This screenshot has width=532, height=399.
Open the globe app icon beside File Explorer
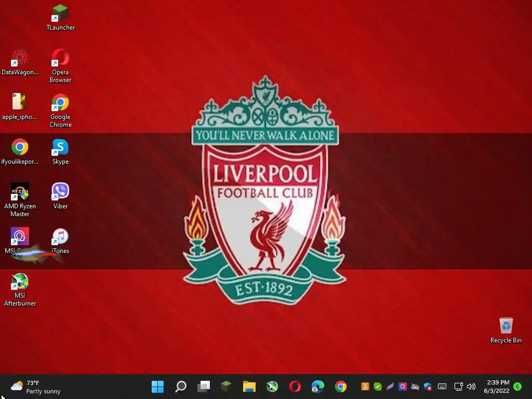272,387
